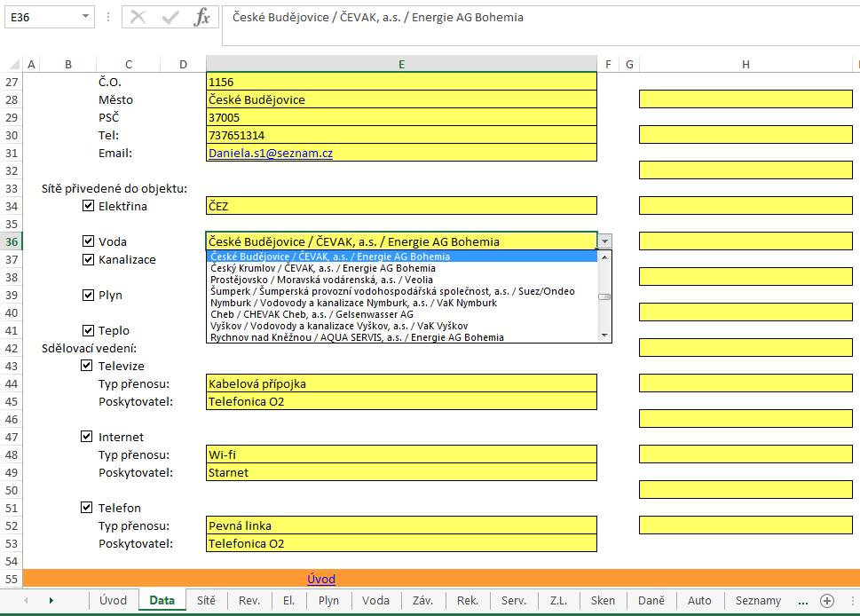The height and width of the screenshot is (616, 860).
Task: Toggle the Plyn checkbox
Action: coord(88,295)
